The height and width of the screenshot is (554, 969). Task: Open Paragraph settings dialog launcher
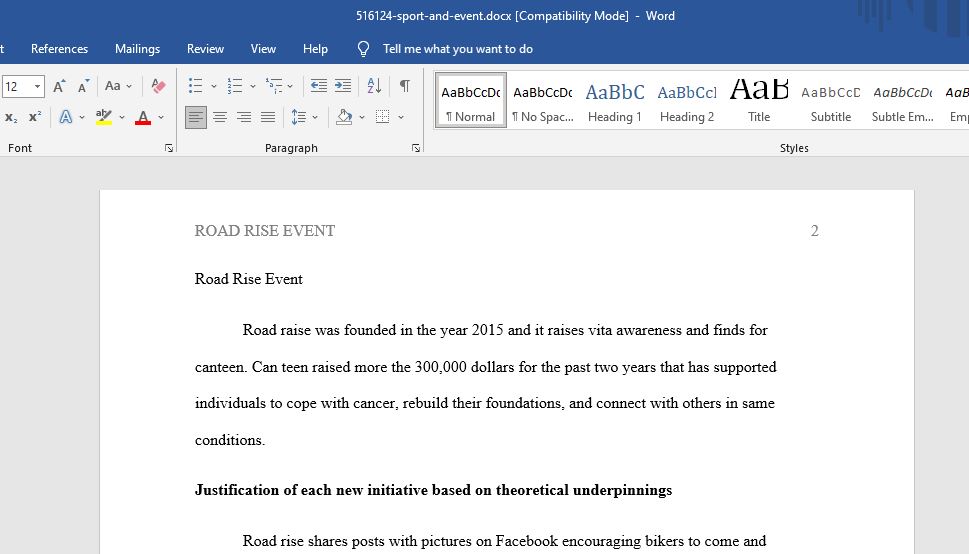pyautogui.click(x=416, y=148)
